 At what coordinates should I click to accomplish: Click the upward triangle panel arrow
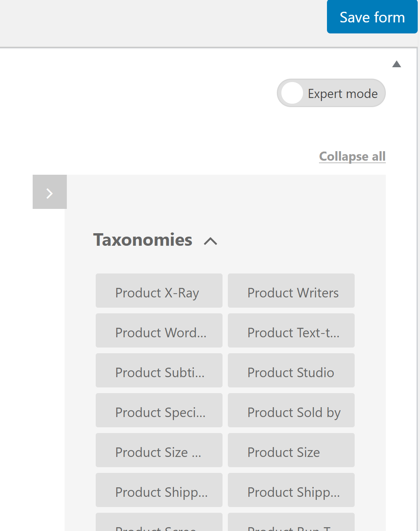tap(396, 64)
